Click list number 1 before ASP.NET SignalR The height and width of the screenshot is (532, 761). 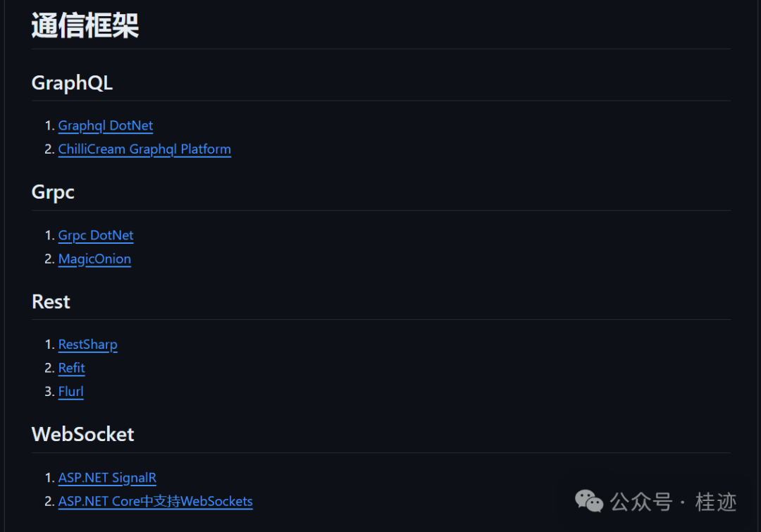pos(49,478)
